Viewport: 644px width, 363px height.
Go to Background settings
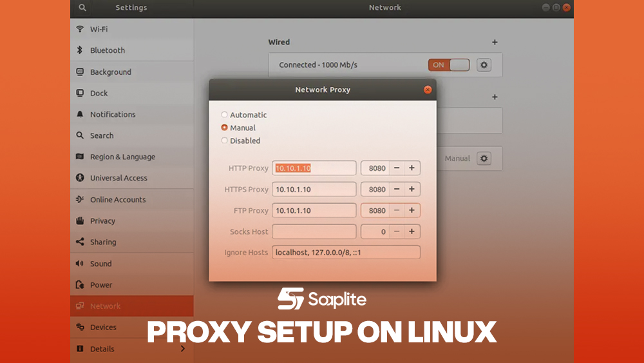132,72
